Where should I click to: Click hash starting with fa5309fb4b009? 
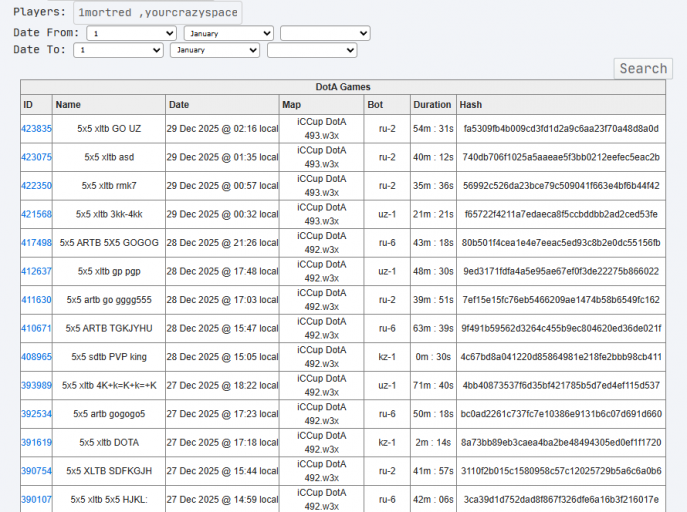tap(561, 129)
